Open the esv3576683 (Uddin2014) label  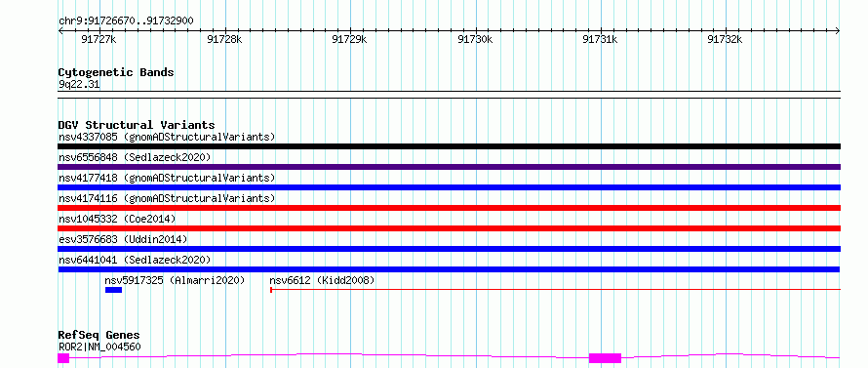[123, 239]
